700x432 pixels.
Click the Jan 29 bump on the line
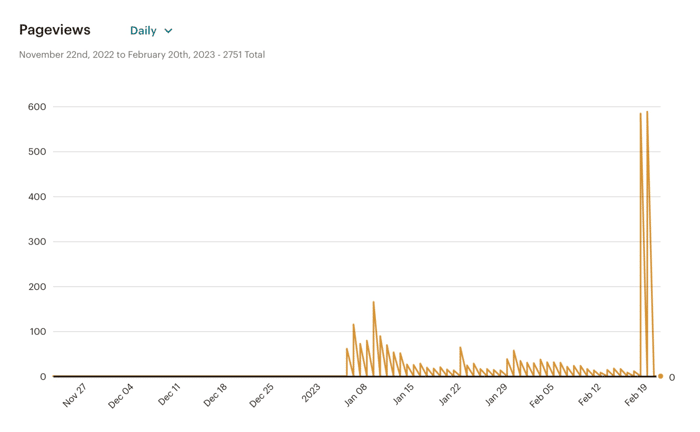tap(514, 350)
